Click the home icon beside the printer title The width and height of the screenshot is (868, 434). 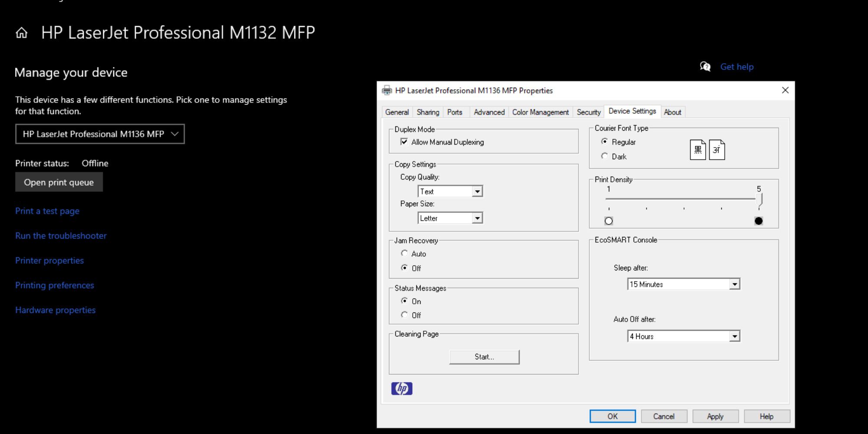21,33
